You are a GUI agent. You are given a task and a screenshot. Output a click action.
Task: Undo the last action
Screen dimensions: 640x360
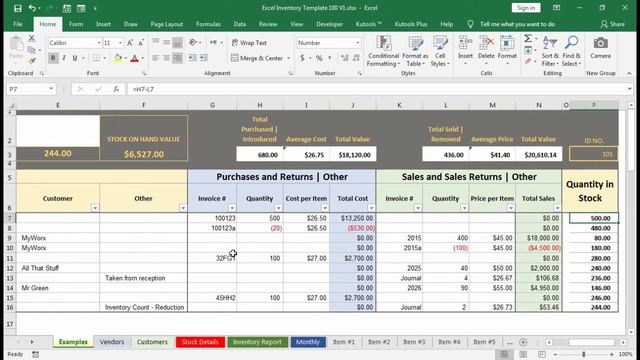pyautogui.click(x=32, y=8)
